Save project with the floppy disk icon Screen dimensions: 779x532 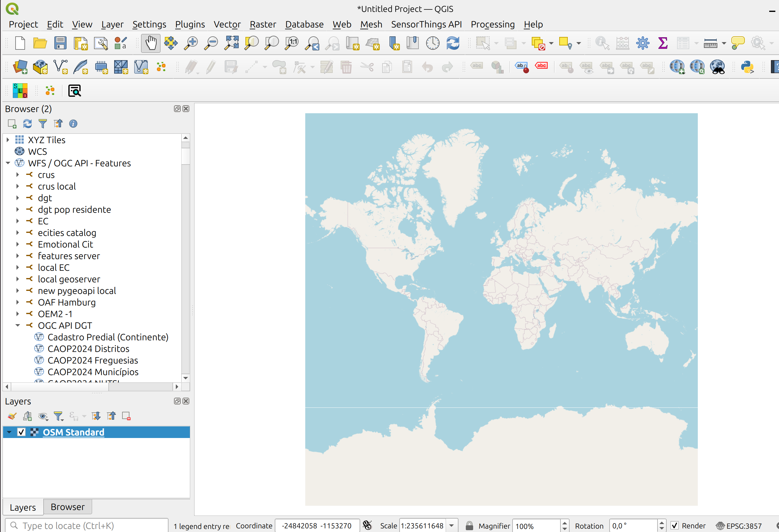(x=60, y=43)
